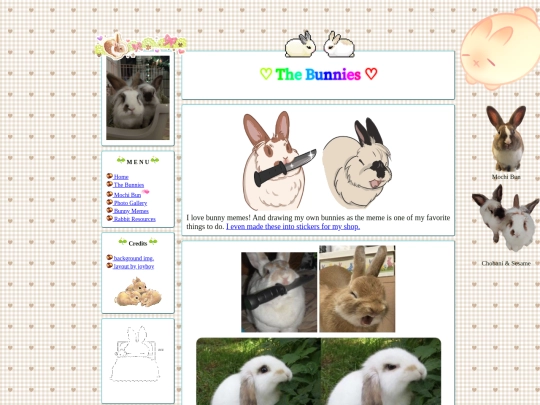Screen dimensions: 540x405
Task: Click the leaf icon left of Credits
Action: tap(123, 242)
